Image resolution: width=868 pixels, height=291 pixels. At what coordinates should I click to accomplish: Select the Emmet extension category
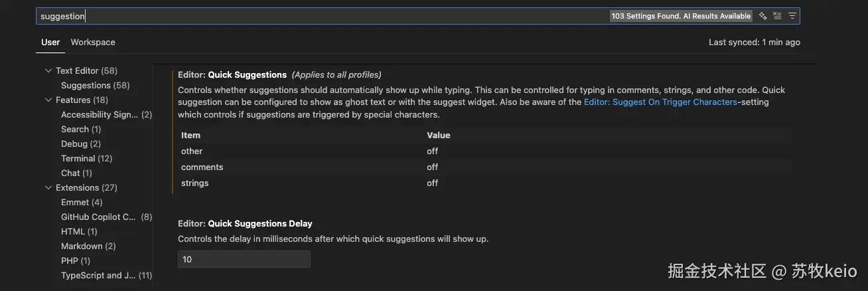75,202
